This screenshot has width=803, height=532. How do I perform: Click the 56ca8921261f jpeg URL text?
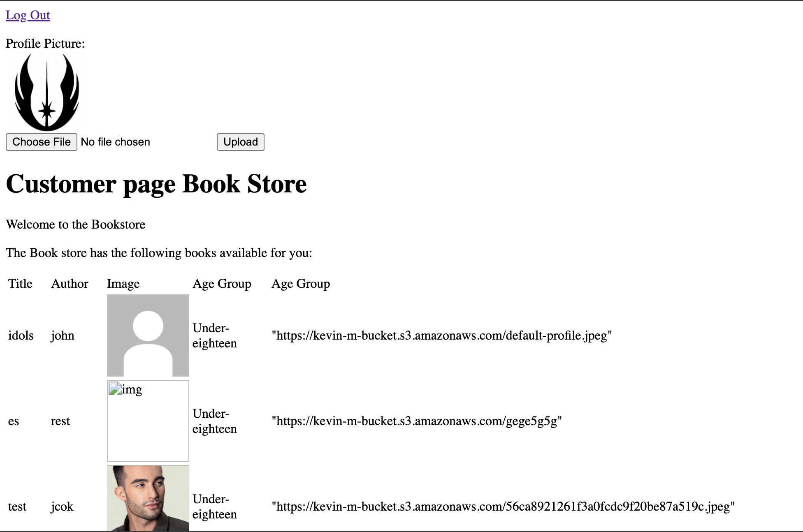tap(503, 507)
